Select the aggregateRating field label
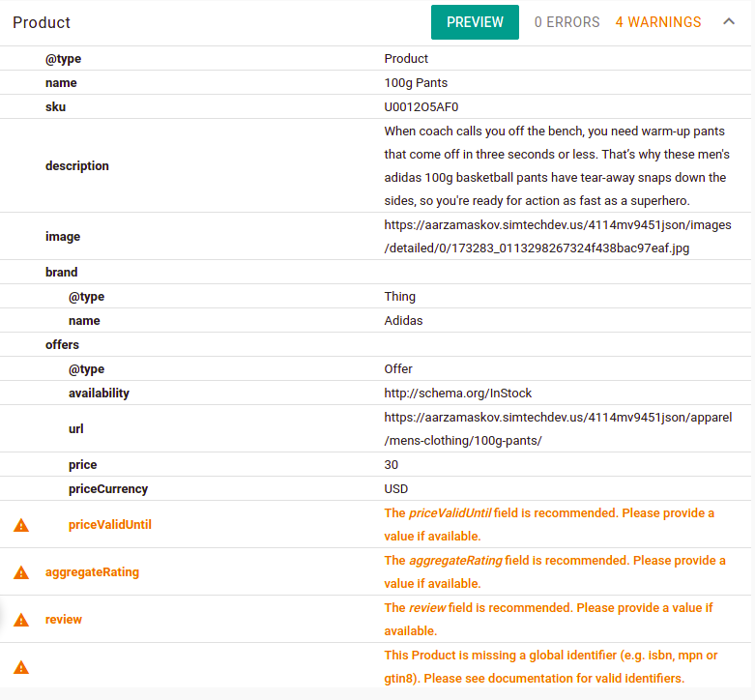 coord(92,572)
